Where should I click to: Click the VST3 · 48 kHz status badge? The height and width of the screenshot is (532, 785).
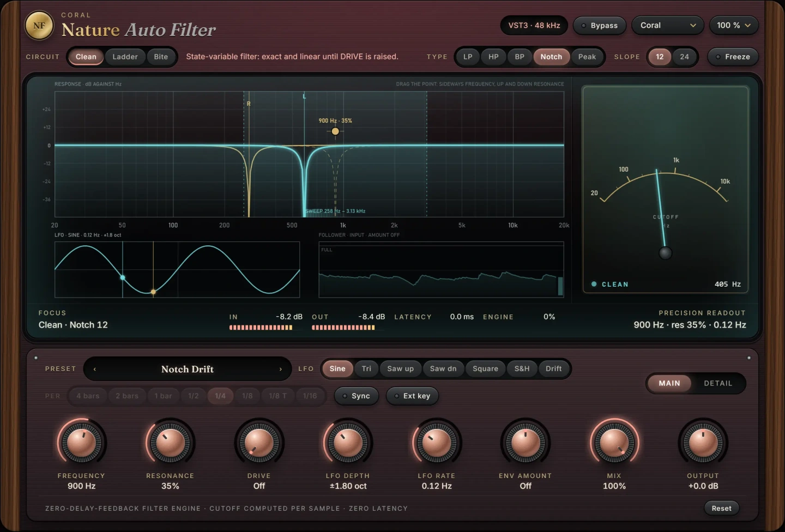coord(534,26)
